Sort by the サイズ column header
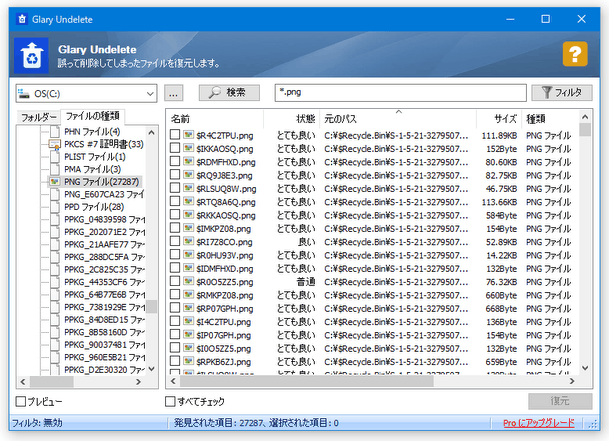The height and width of the screenshot is (441, 609). point(498,119)
